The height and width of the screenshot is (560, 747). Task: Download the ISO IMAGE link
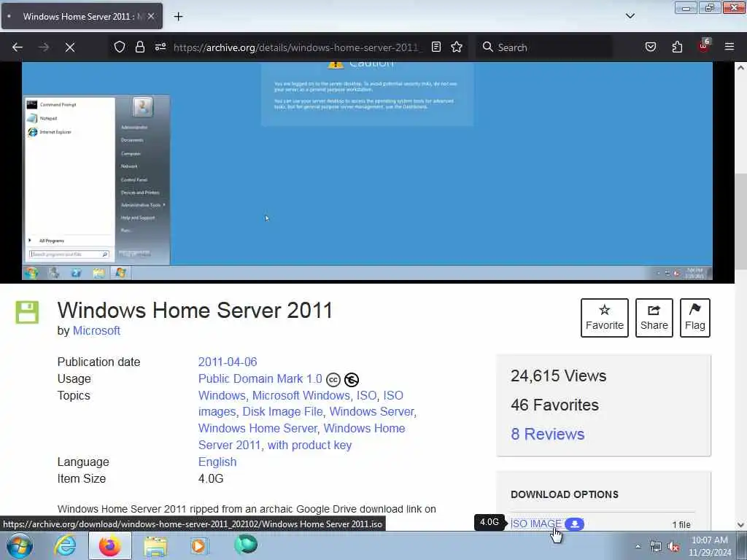click(x=536, y=524)
